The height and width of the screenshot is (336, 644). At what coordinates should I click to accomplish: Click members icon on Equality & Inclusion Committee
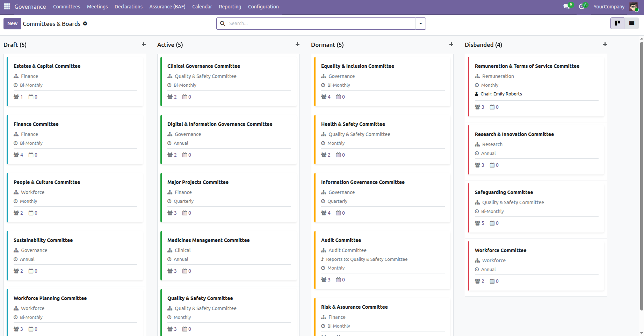click(x=324, y=97)
